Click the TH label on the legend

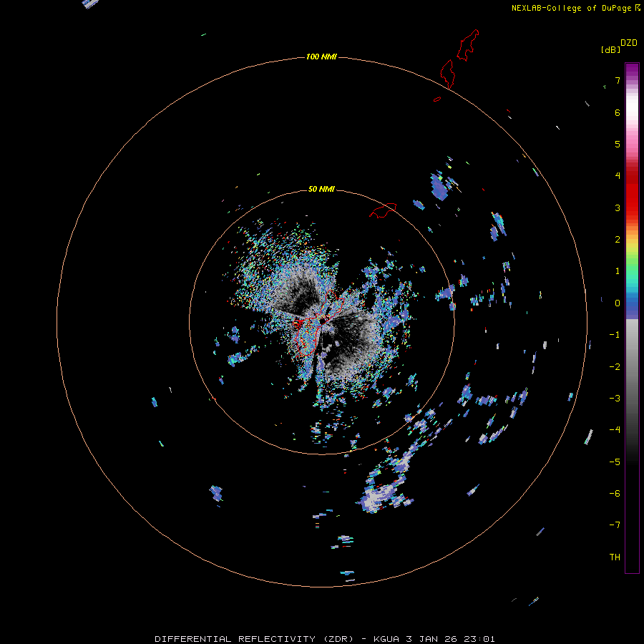coord(615,557)
